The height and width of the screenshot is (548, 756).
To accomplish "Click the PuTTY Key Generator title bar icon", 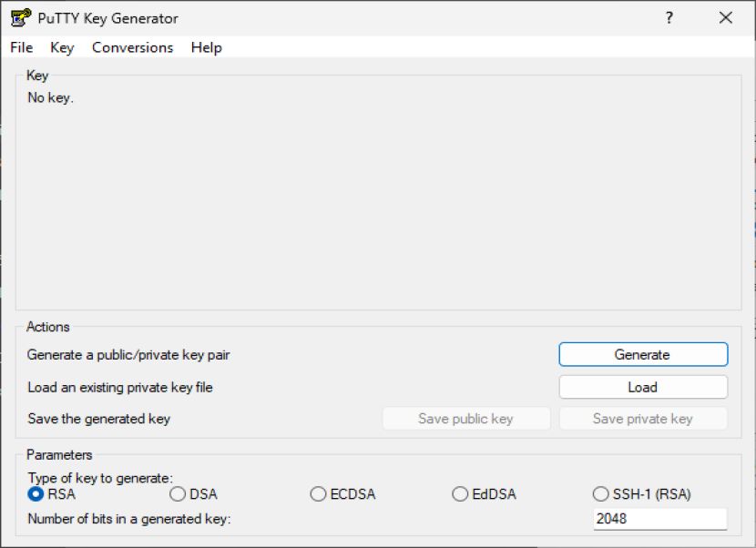I will click(x=21, y=18).
